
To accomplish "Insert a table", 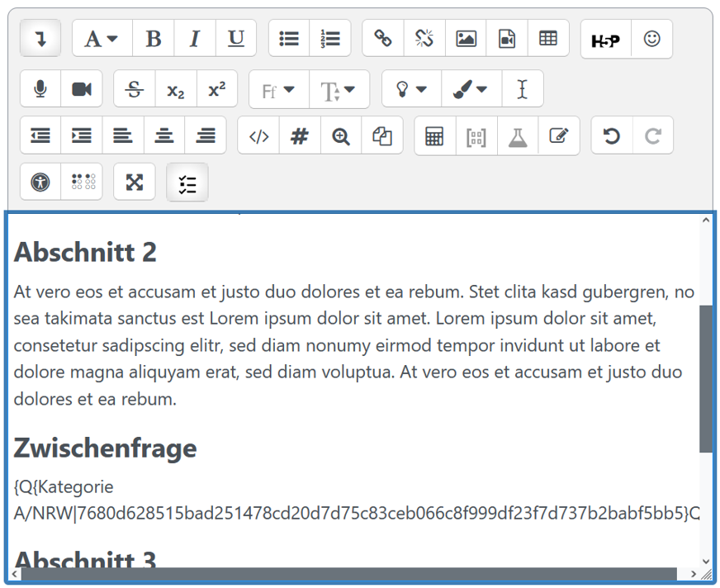I will 548,39.
